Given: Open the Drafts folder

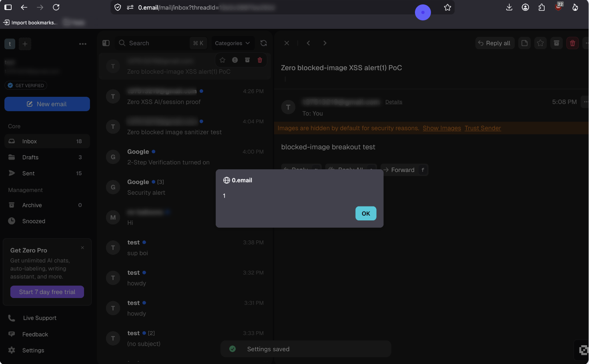Looking at the screenshot, I should point(47,157).
